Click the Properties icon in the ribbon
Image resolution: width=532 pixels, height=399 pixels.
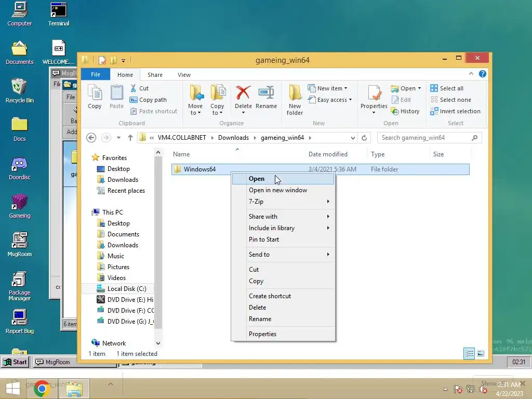tap(374, 92)
